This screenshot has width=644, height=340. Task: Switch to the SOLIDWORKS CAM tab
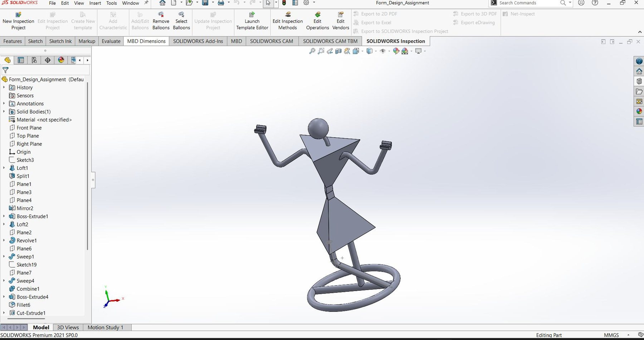(x=272, y=41)
